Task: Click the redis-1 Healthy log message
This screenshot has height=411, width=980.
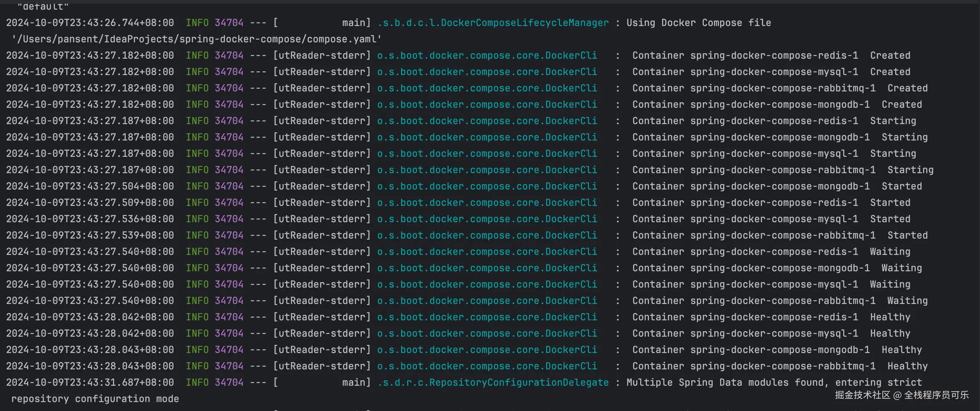Action: point(771,317)
